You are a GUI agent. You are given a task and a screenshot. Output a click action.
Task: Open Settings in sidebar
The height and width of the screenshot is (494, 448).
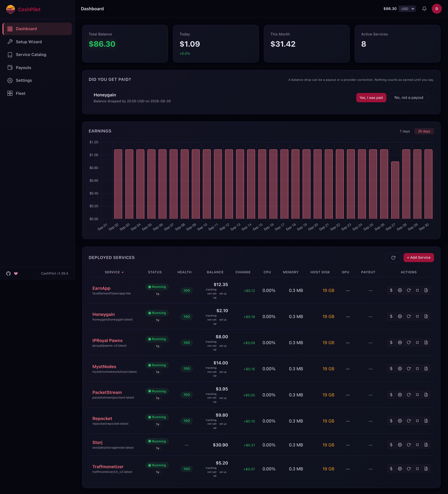pos(37,80)
